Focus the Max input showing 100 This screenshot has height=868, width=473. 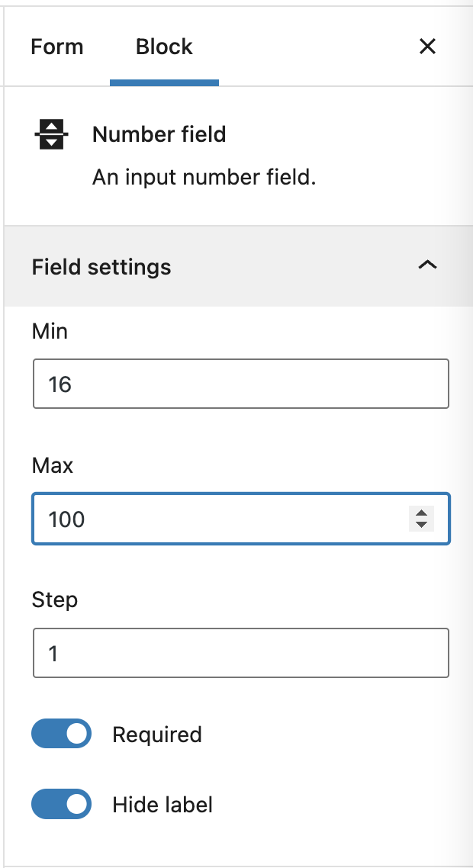click(x=241, y=519)
